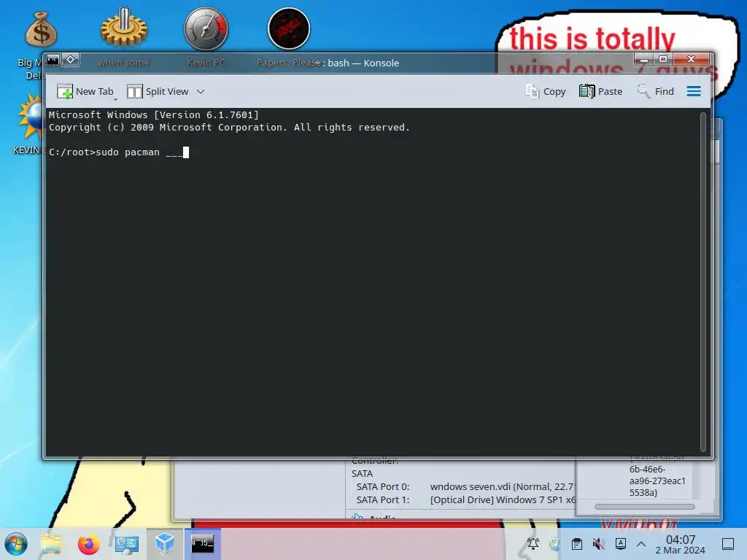This screenshot has width=747, height=560.
Task: Click the money bag desktop icon
Action: pyautogui.click(x=41, y=29)
